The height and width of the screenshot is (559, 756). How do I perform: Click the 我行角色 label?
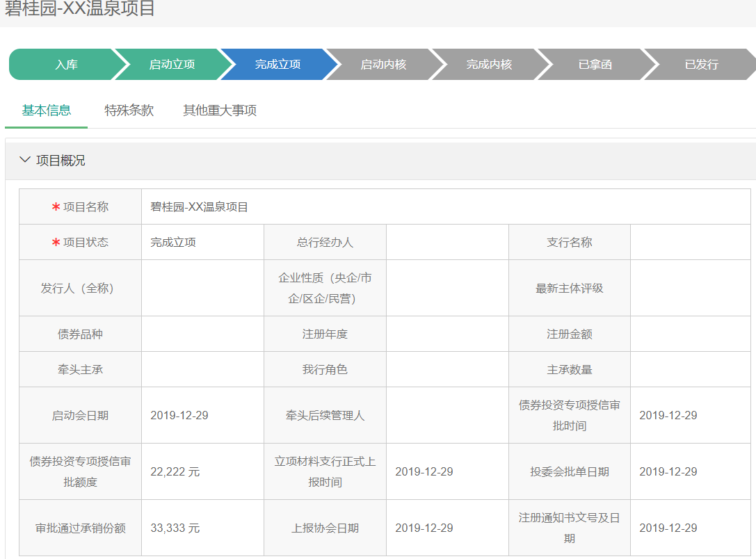(x=325, y=370)
